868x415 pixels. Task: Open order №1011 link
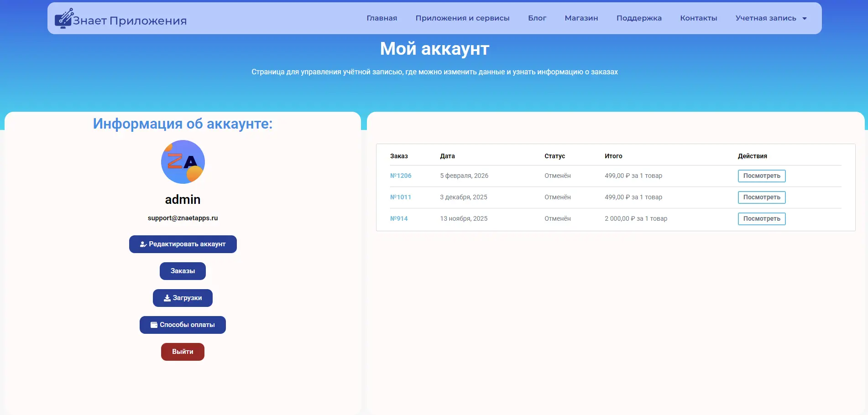(x=401, y=197)
